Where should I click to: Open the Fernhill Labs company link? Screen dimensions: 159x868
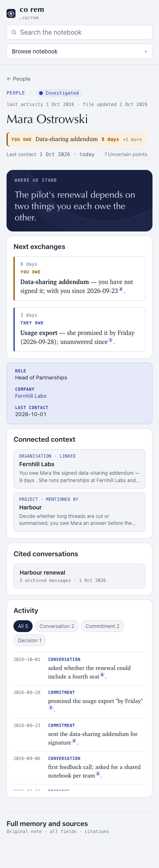point(31,396)
